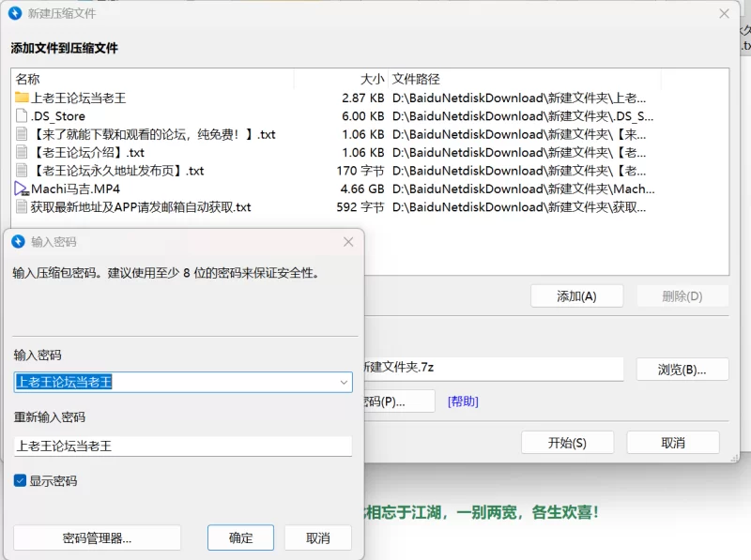
Task: Click 取消 in the 输入密码 dialog
Action: click(318, 537)
